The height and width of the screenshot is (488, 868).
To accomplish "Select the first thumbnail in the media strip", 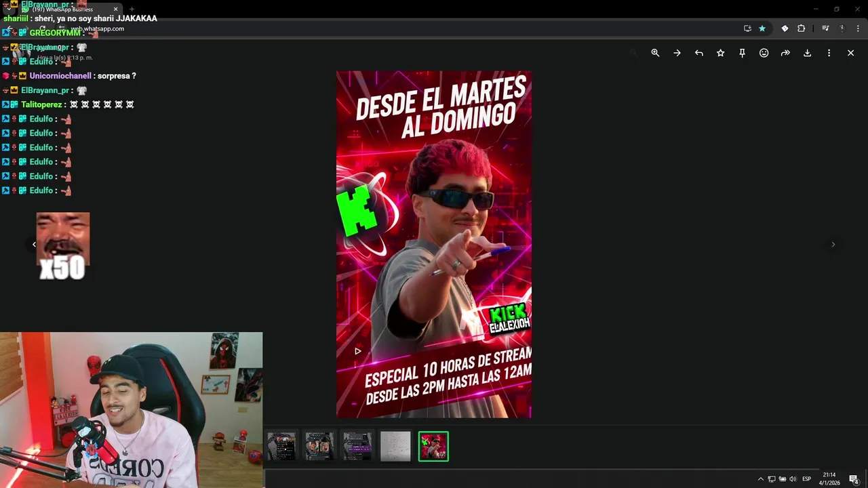I will (x=281, y=447).
